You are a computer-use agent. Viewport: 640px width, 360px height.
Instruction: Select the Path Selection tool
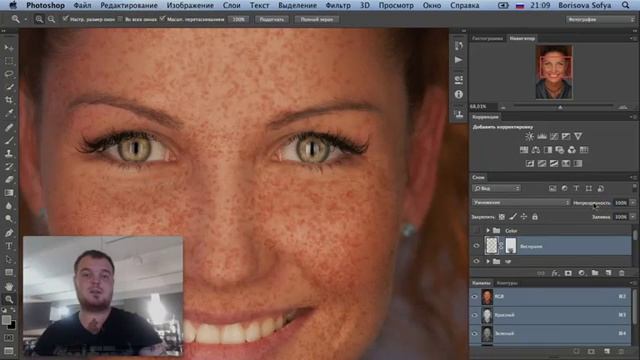coord(9,259)
